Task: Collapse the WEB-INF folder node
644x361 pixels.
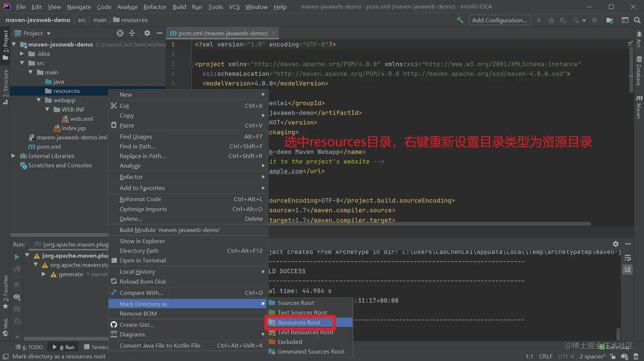Action: tap(47, 109)
